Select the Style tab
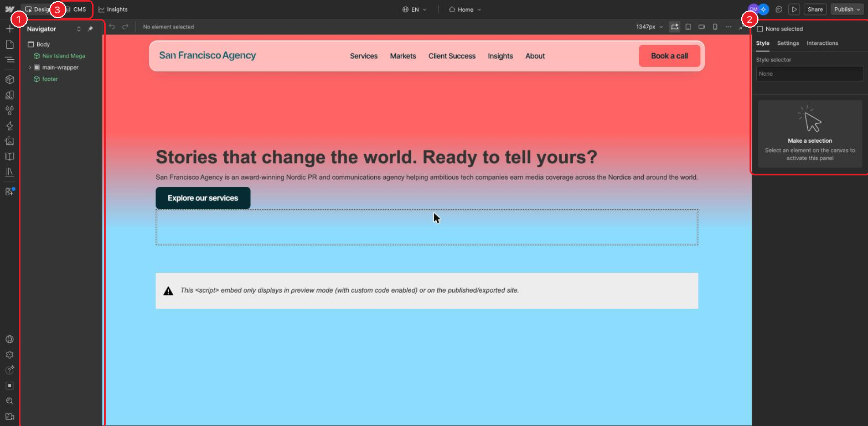The width and height of the screenshot is (868, 426). (763, 43)
